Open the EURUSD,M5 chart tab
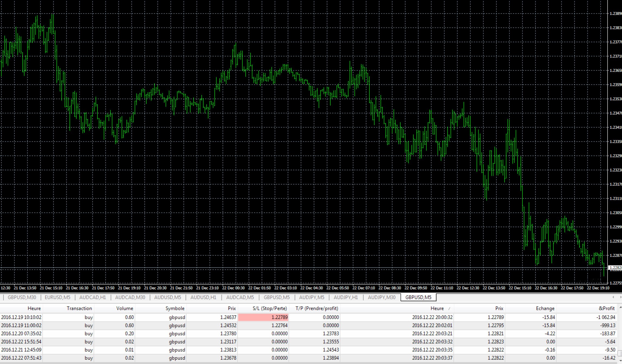 57,297
